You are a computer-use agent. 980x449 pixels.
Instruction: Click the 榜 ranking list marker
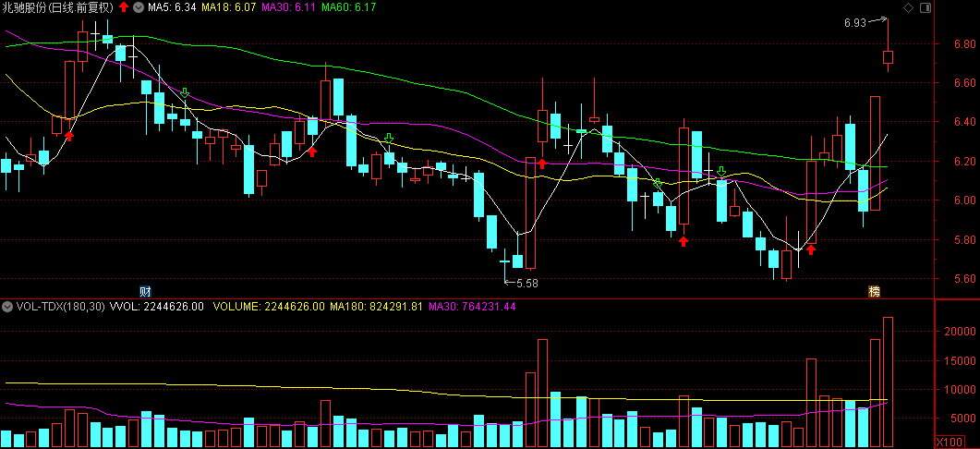(875, 291)
